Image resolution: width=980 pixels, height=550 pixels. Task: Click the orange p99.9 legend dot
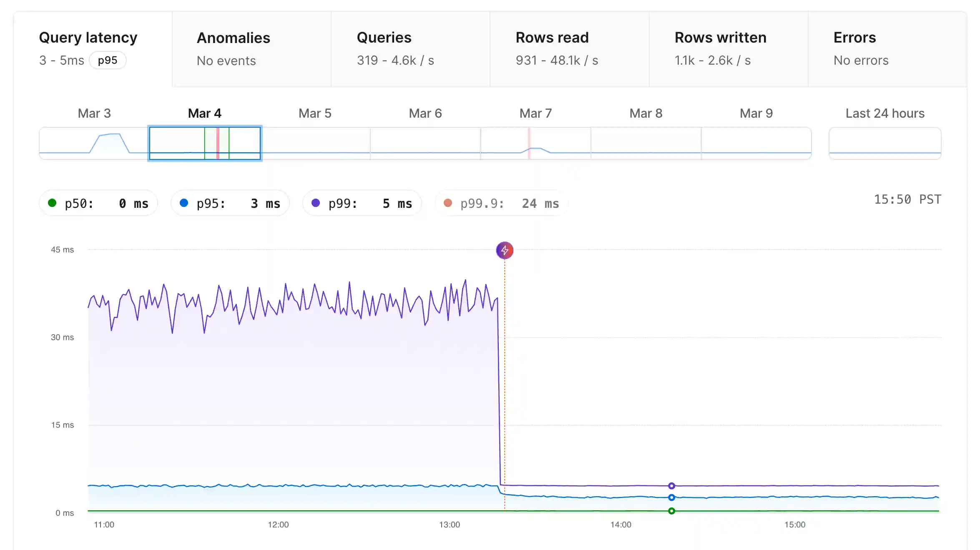pos(448,203)
